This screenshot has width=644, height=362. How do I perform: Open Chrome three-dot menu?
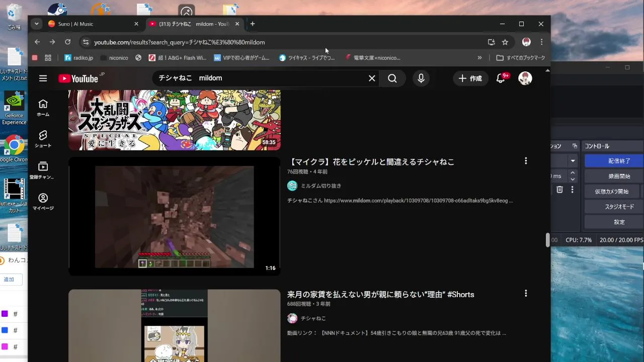541,42
